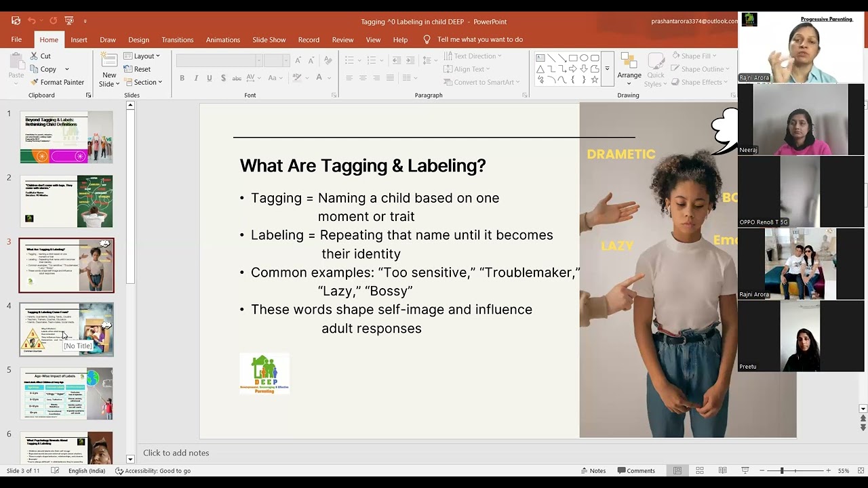Select the 5-point star shape

[595, 80]
